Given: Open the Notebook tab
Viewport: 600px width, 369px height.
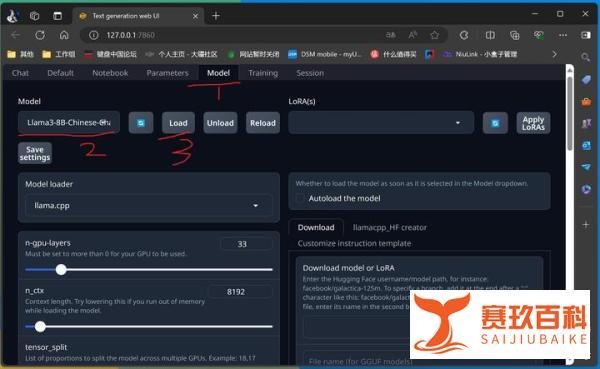Looking at the screenshot, I should point(110,73).
